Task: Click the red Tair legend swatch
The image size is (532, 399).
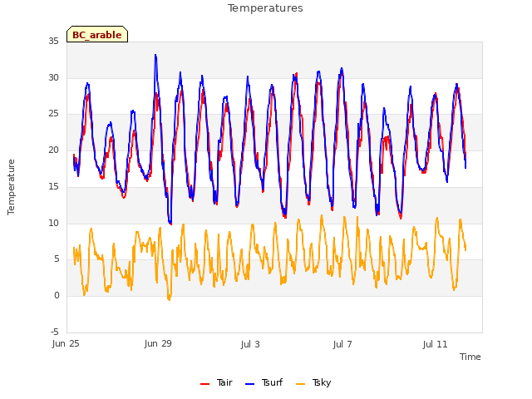Action: [205, 384]
